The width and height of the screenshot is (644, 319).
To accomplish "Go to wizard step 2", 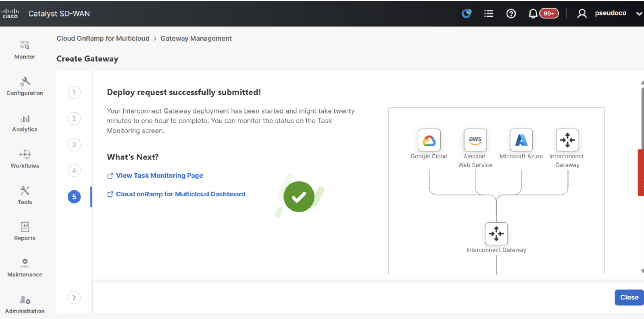I will 74,118.
